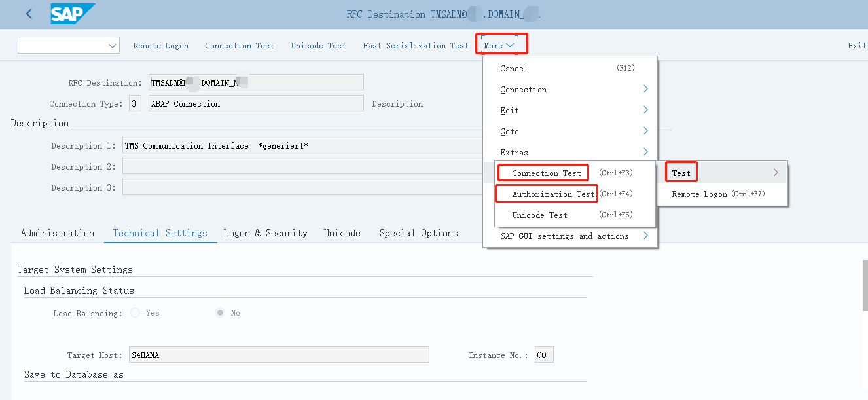Select Load Balancing No radio button
Viewport: 868px width, 400px height.
221,313
